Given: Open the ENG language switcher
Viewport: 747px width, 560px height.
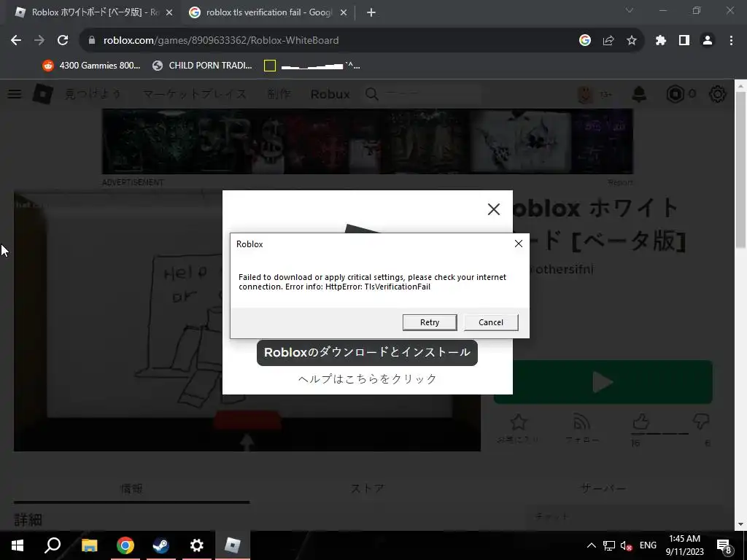Looking at the screenshot, I should click(x=648, y=545).
